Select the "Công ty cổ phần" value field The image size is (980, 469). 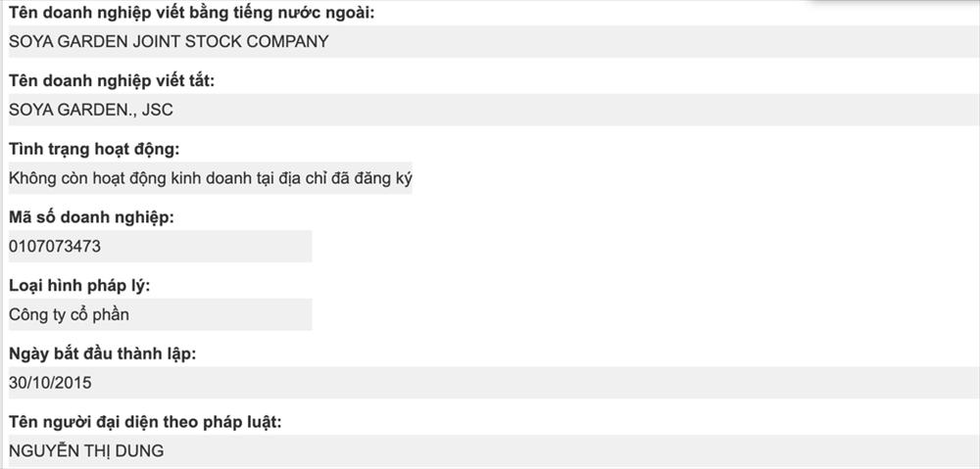pos(158,315)
